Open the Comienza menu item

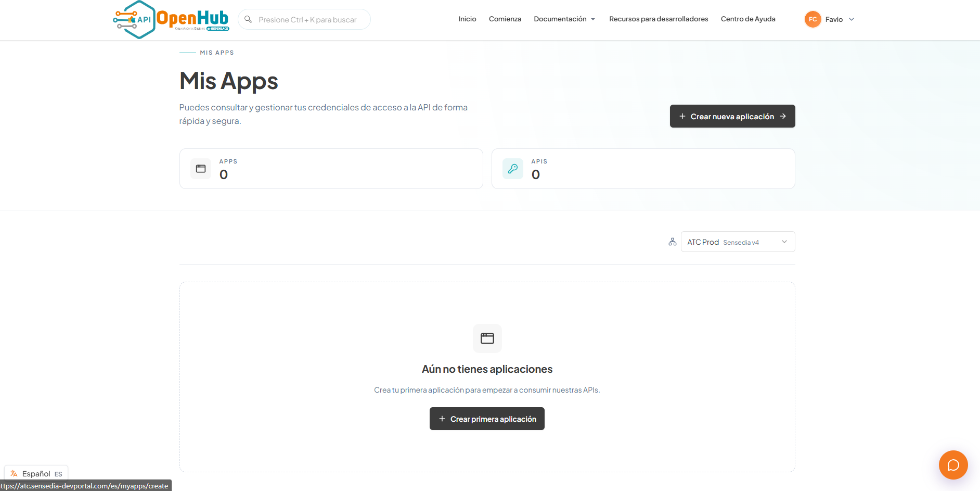[505, 19]
